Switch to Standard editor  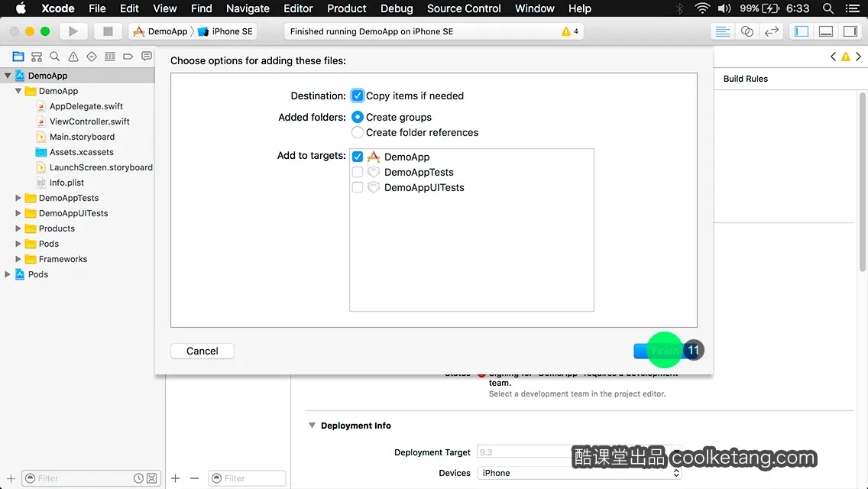click(x=722, y=31)
